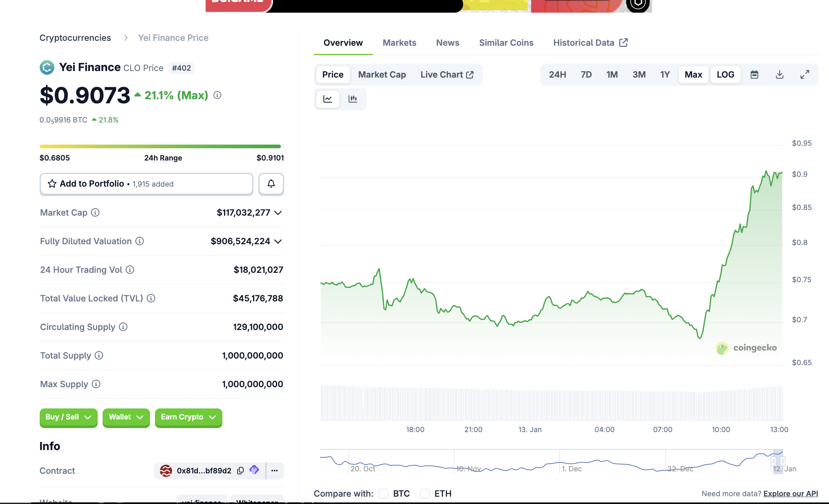Image resolution: width=829 pixels, height=504 pixels.
Task: Switch chart to candlestick view
Action: click(x=353, y=99)
